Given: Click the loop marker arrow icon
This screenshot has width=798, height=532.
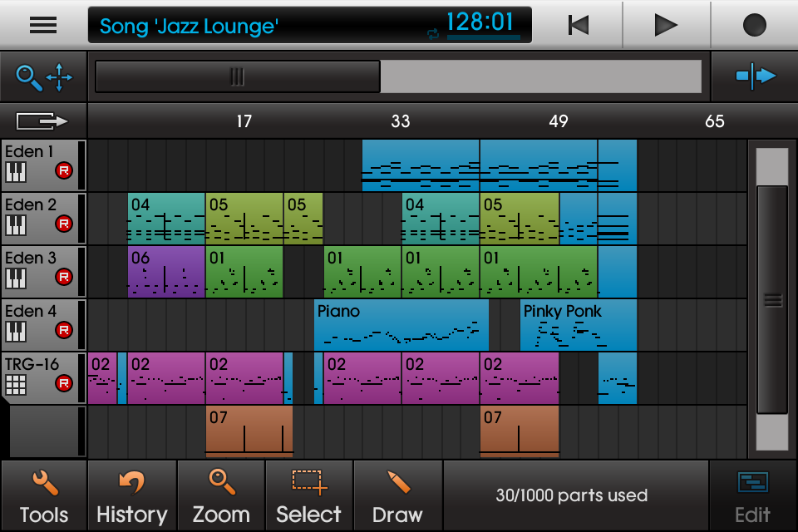Looking at the screenshot, I should (x=42, y=121).
